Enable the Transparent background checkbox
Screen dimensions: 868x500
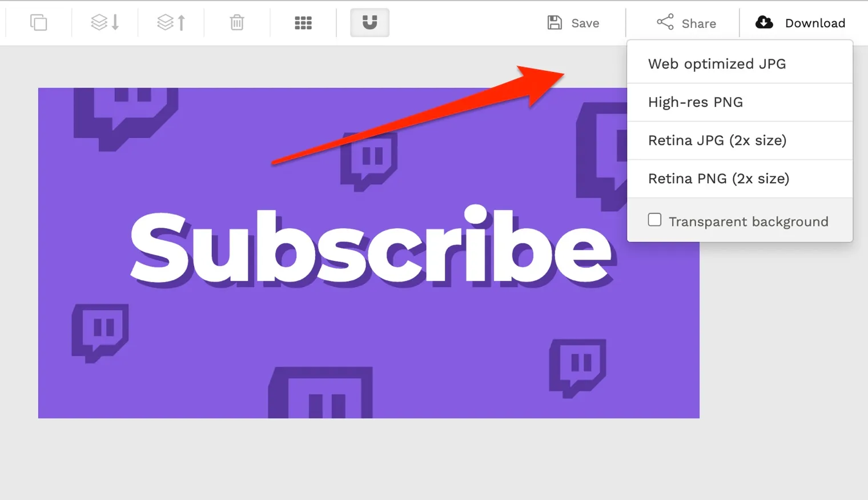pos(655,220)
